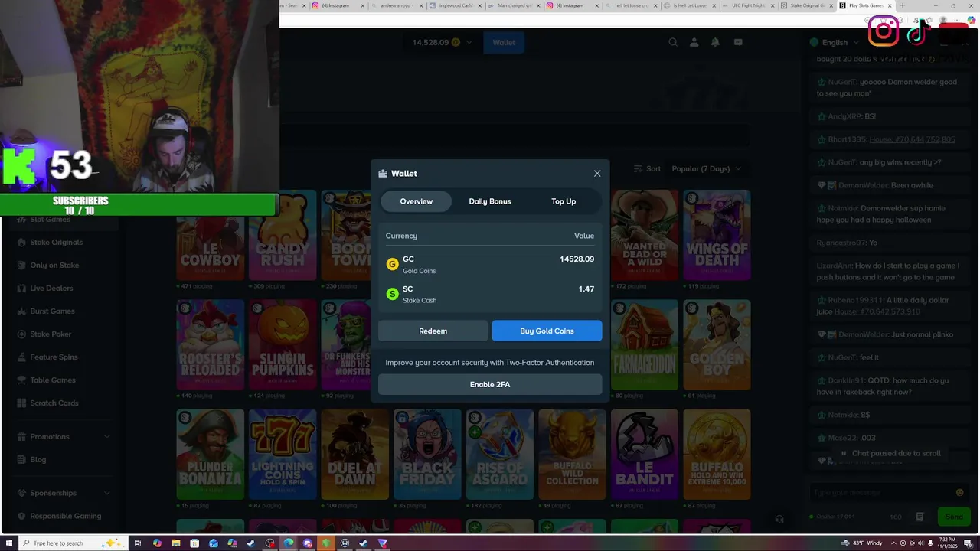Expand the Promotions sidebar section
This screenshot has height=551, width=980.
64,437
